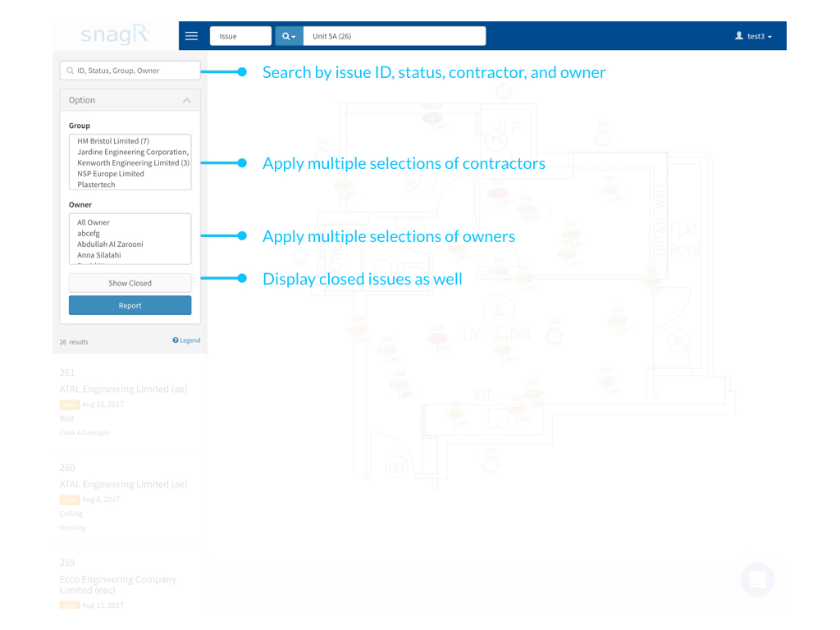Collapse the Option panel with the chevron
The image size is (840, 630).
coord(186,100)
